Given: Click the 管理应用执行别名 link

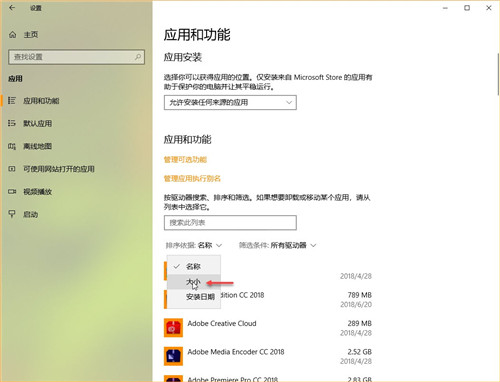Looking at the screenshot, I should coord(192,179).
